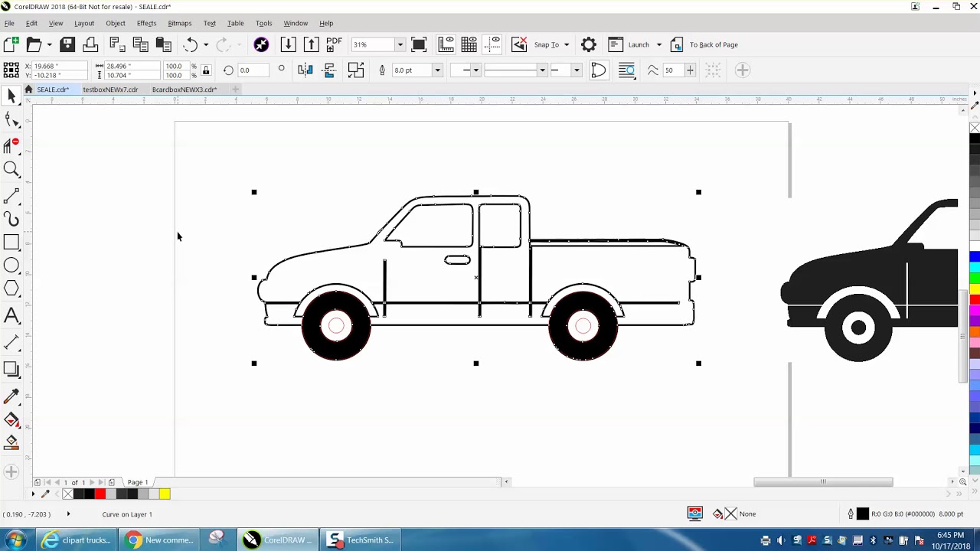Click the rotation angle input field

click(x=254, y=70)
